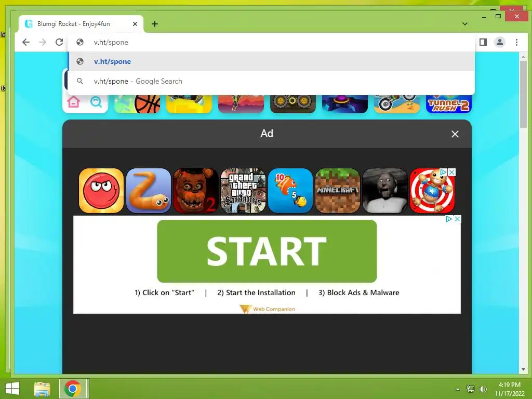Select the Blumgi Rocket - Enjoy4fun tab
Viewport: 532px width, 399px height.
82,24
